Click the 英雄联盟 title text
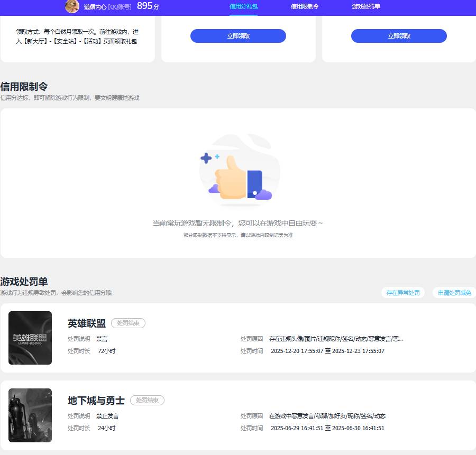476x455 pixels. tap(86, 323)
